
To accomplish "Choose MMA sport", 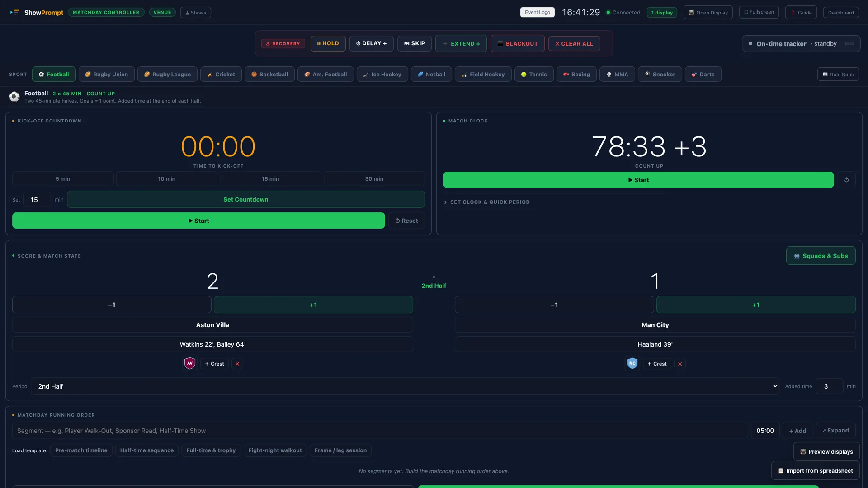I will (x=617, y=75).
